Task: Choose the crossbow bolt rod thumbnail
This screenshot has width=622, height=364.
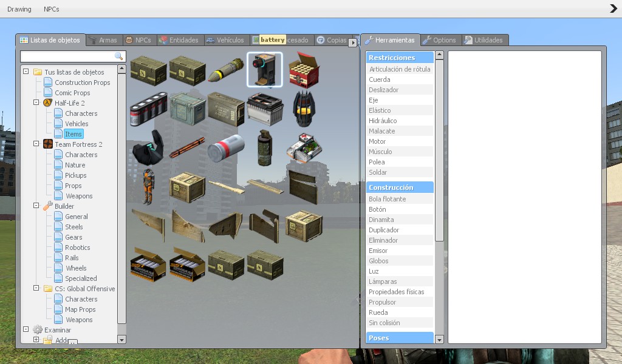Action: click(187, 147)
